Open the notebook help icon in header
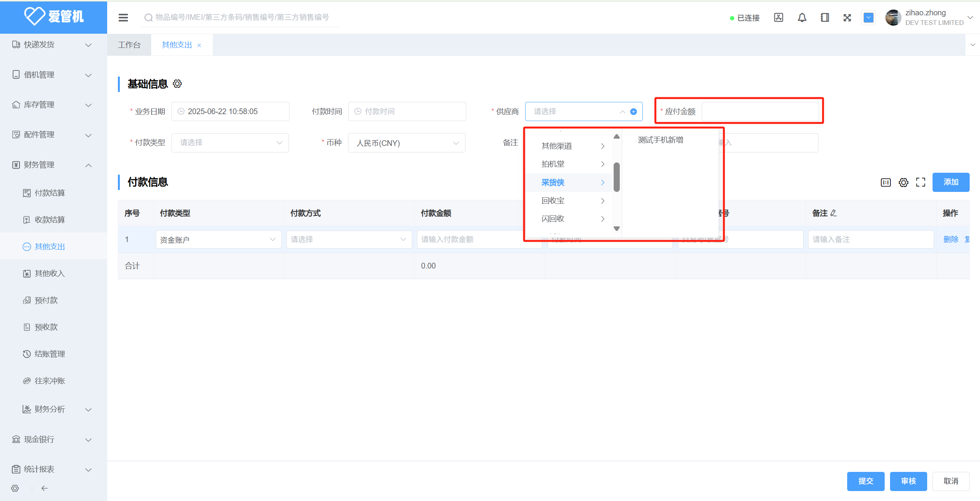 click(825, 18)
